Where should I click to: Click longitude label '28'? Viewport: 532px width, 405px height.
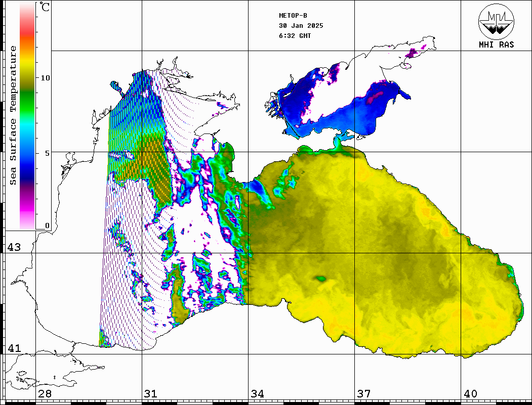45,394
